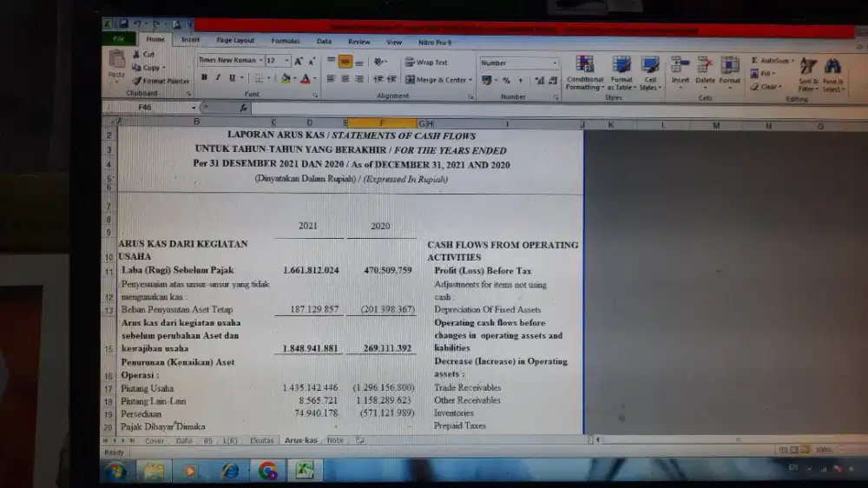Switch to Page Layout view
This screenshot has height=488, width=868.
click(x=794, y=451)
